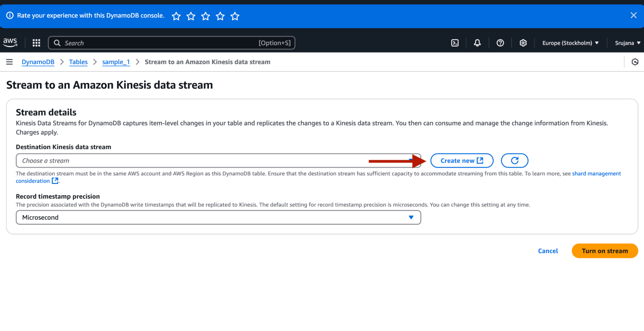The width and height of the screenshot is (644, 331).
Task: Refresh the Kinesis stream list
Action: click(x=514, y=161)
